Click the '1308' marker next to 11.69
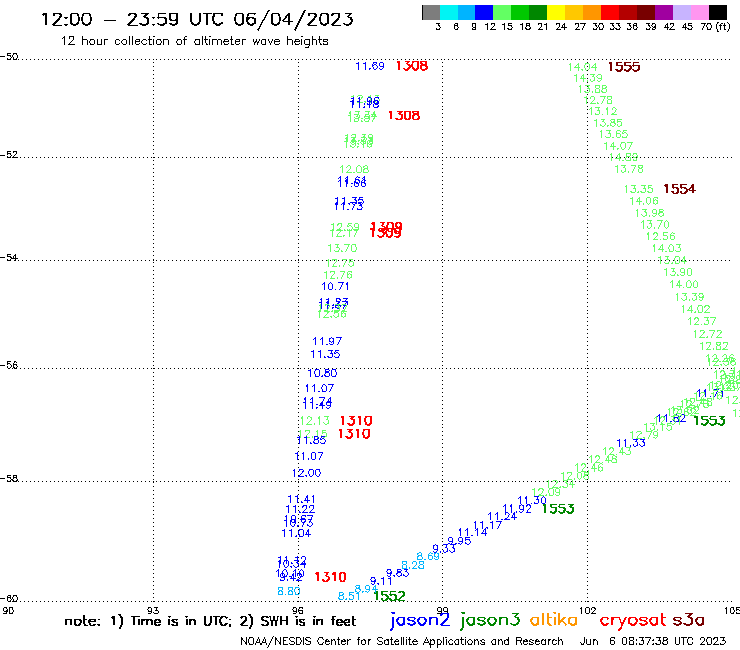The height and width of the screenshot is (650, 740). coord(412,66)
